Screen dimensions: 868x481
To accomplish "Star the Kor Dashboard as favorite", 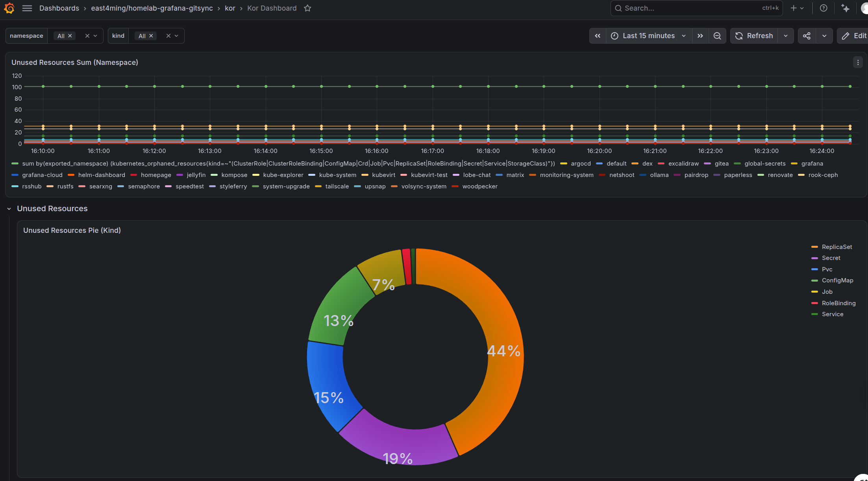I will coord(307,8).
